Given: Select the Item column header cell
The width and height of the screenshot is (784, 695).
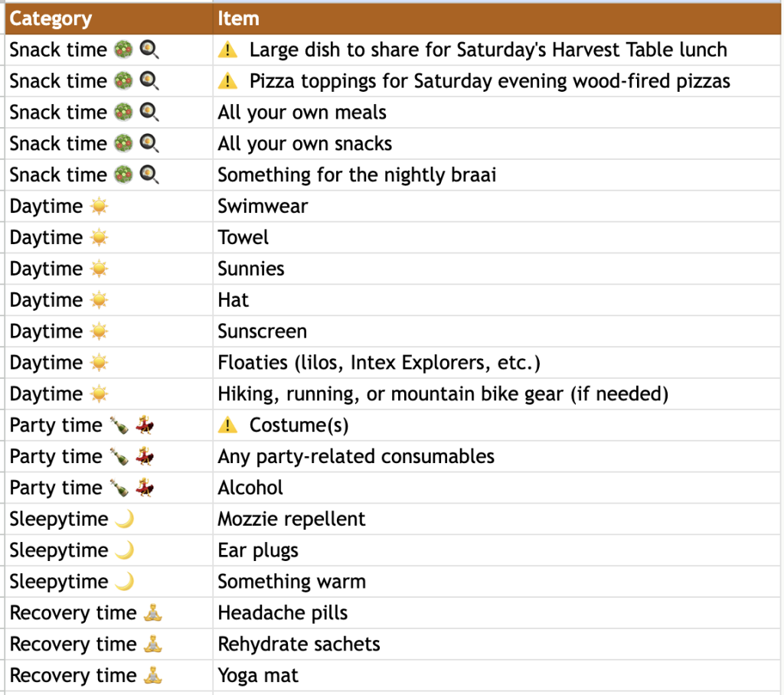Looking at the screenshot, I should click(x=496, y=19).
